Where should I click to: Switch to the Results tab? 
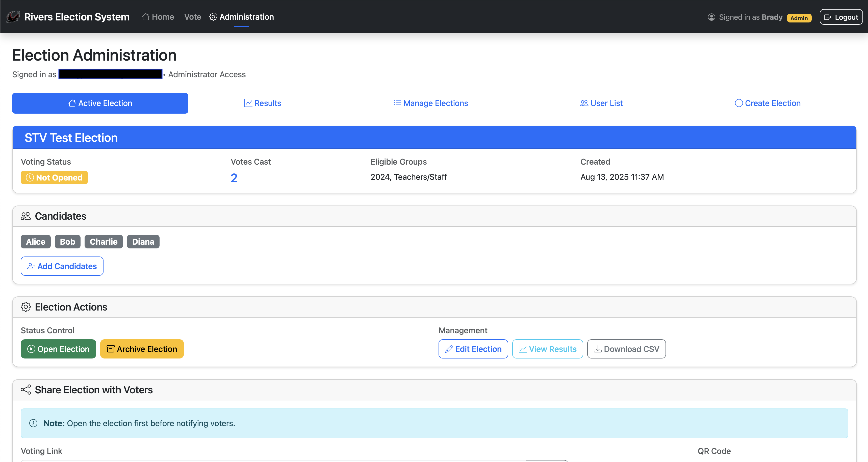(263, 103)
